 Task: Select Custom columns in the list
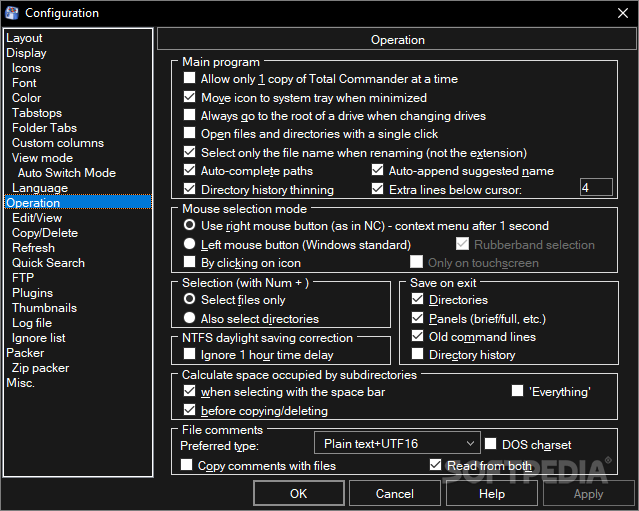[x=58, y=143]
